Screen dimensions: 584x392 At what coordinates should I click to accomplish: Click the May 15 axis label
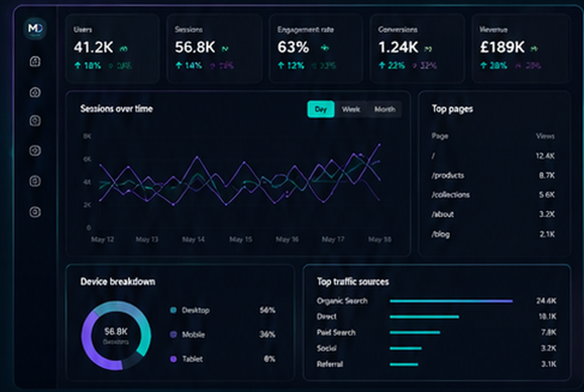(240, 239)
